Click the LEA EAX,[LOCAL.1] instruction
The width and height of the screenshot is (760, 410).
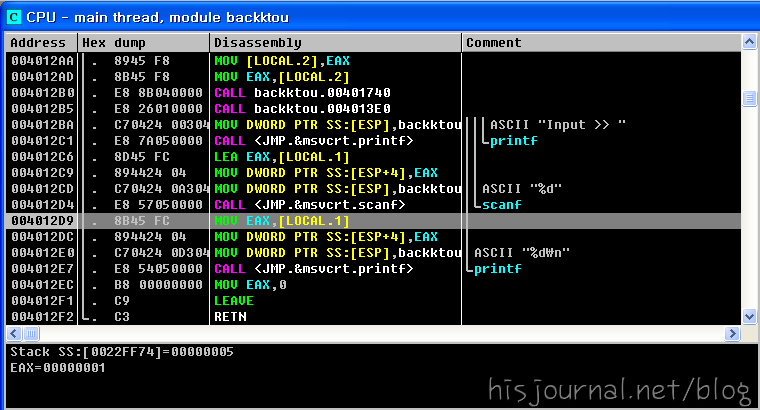point(282,157)
